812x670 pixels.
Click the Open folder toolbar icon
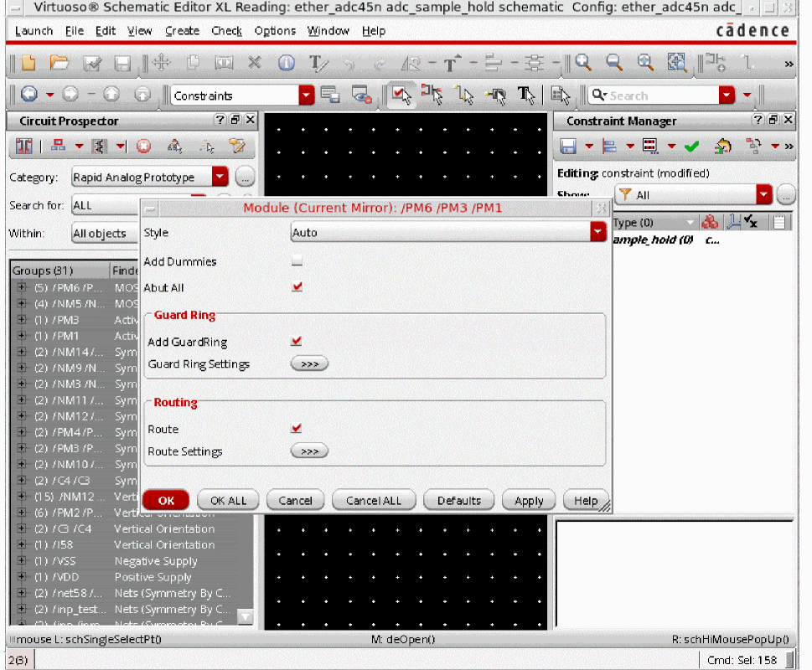click(59, 63)
